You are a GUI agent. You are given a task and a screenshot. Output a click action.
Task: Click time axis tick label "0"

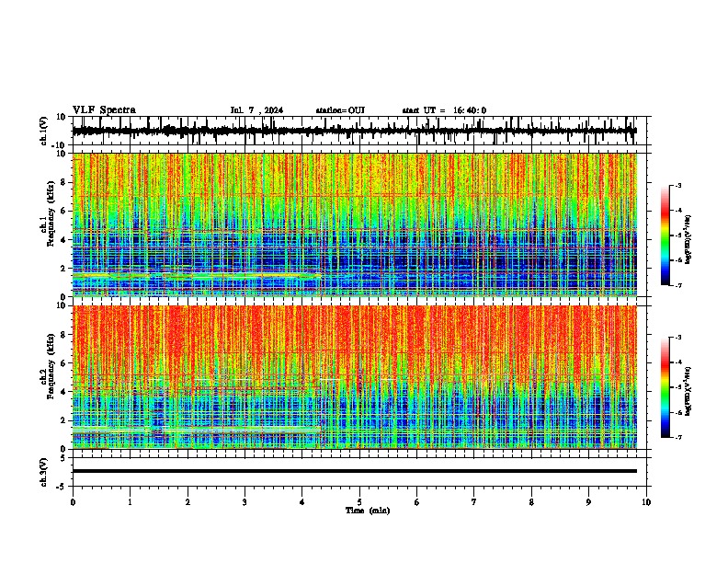tap(73, 502)
